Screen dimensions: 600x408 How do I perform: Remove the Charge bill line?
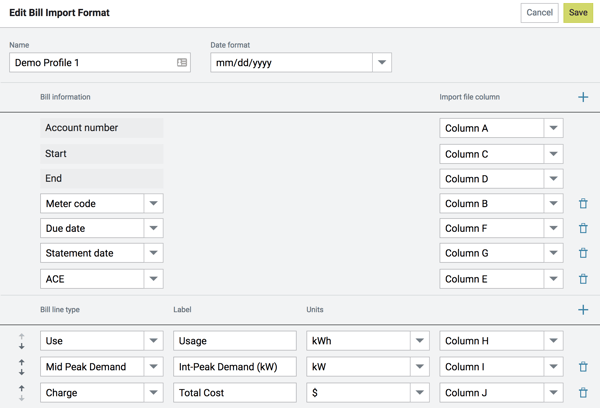pos(583,393)
